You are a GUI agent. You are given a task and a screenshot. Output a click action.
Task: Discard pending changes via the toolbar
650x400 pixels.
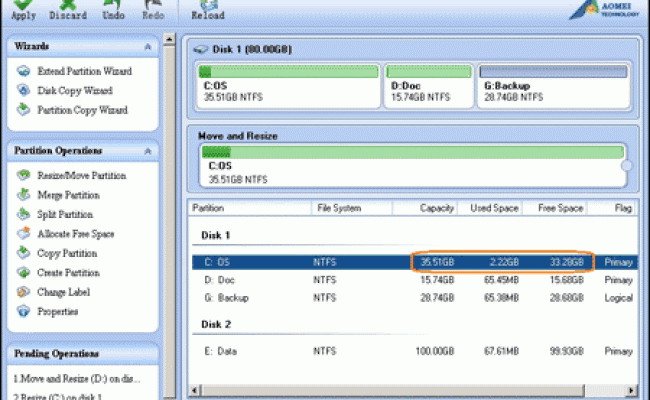(68, 10)
